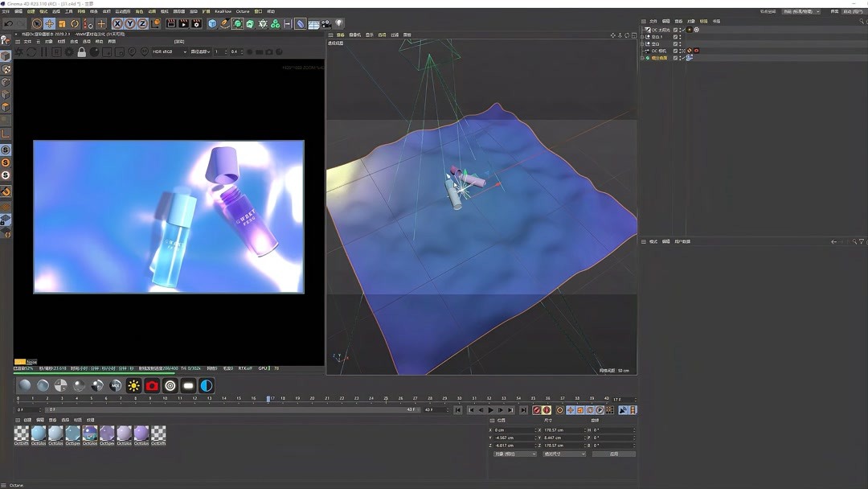Click the Render to Picture Viewer icon

[x=182, y=24]
